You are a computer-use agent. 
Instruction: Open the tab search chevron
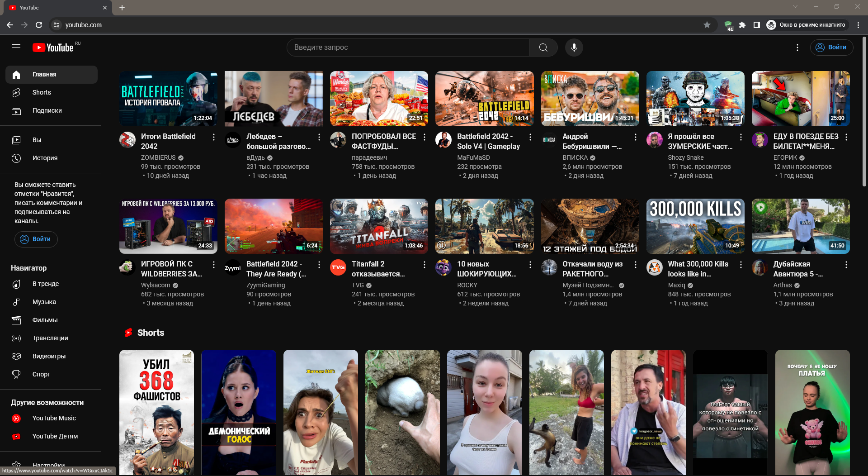tap(795, 6)
